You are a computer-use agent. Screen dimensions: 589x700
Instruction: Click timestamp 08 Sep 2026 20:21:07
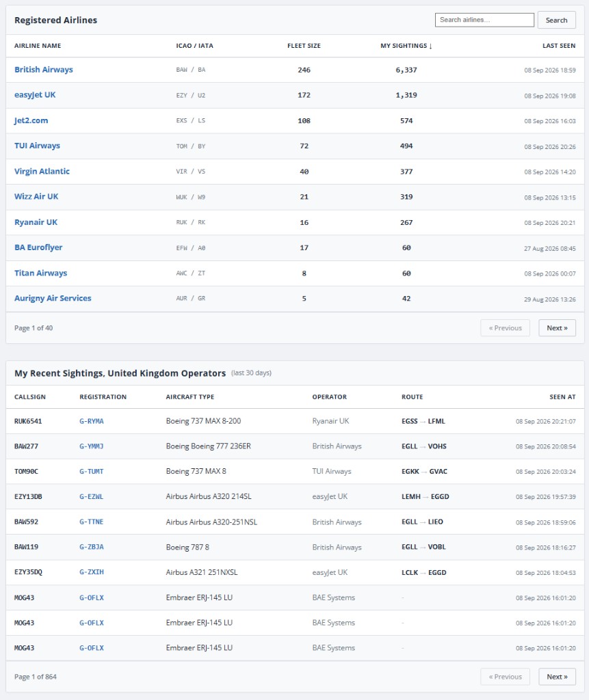(546, 421)
